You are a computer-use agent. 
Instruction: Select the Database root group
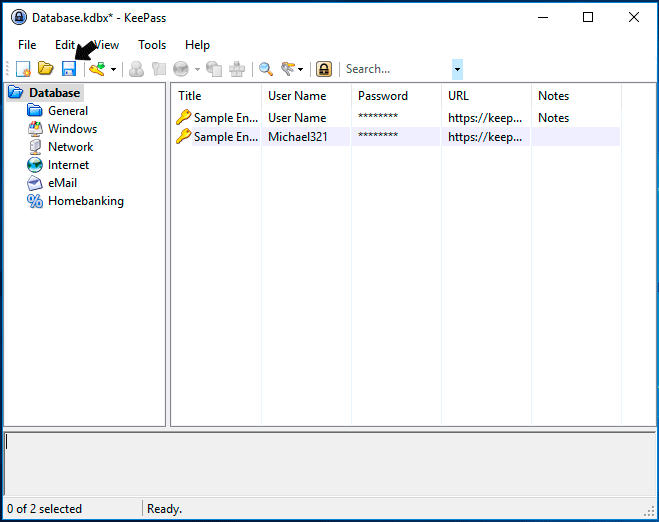(x=55, y=92)
